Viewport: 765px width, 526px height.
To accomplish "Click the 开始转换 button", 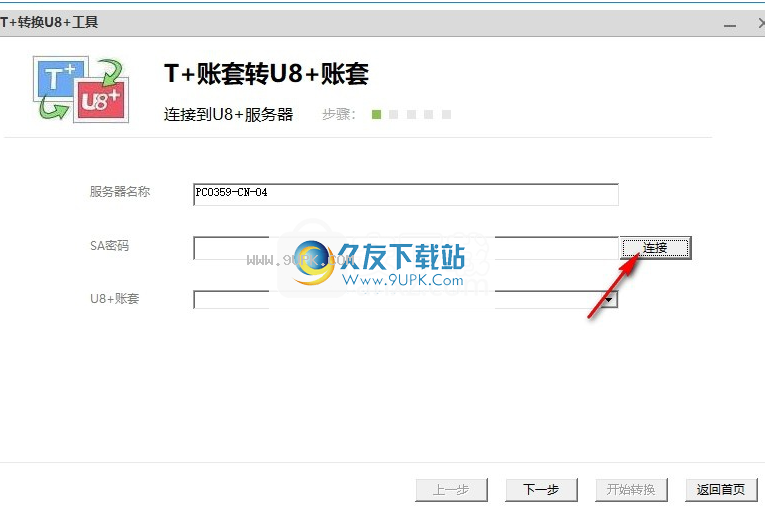I will click(x=631, y=489).
